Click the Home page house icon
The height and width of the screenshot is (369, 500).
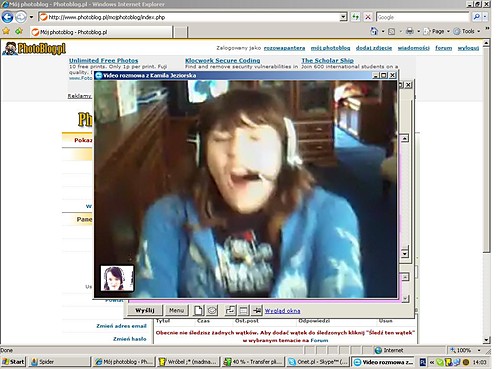(374, 31)
